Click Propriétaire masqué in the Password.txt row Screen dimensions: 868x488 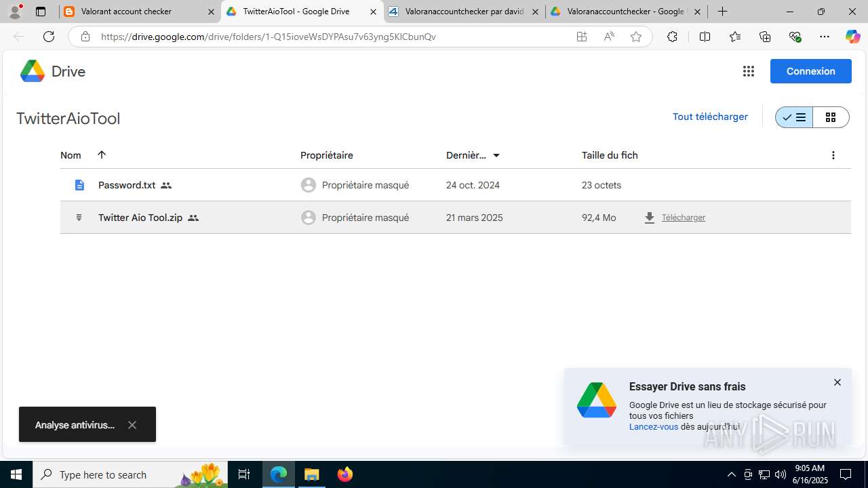click(366, 185)
